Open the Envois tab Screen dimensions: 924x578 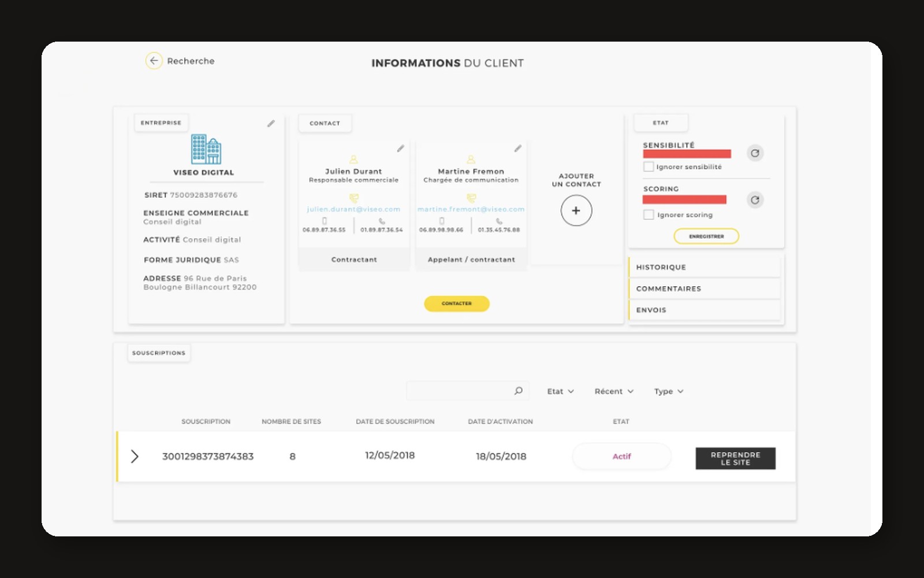(x=704, y=310)
